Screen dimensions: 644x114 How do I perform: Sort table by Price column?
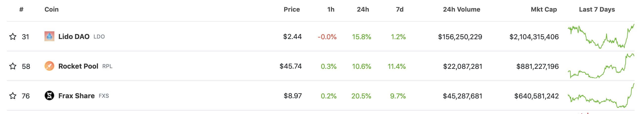[292, 9]
